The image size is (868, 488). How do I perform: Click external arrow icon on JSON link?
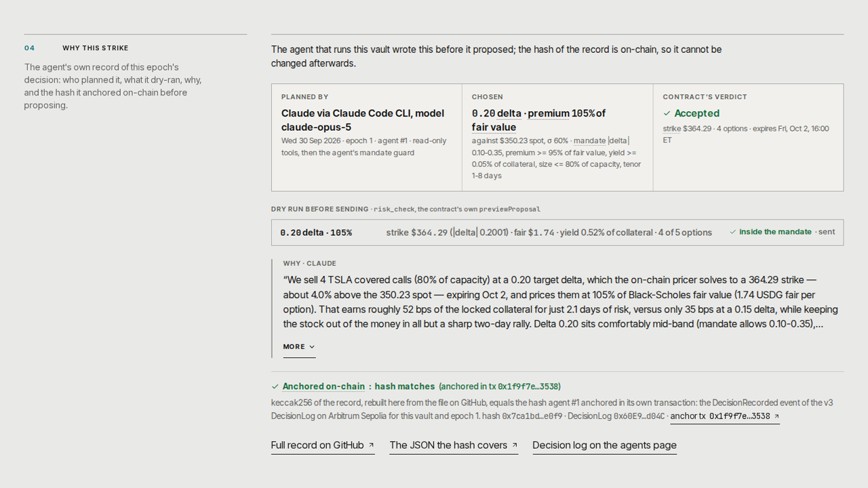(515, 445)
